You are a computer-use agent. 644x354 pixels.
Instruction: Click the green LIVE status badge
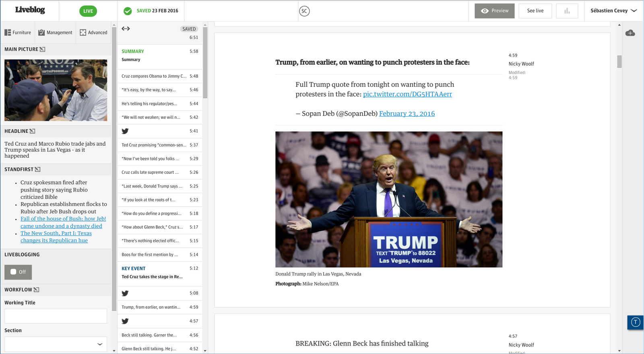coord(88,11)
